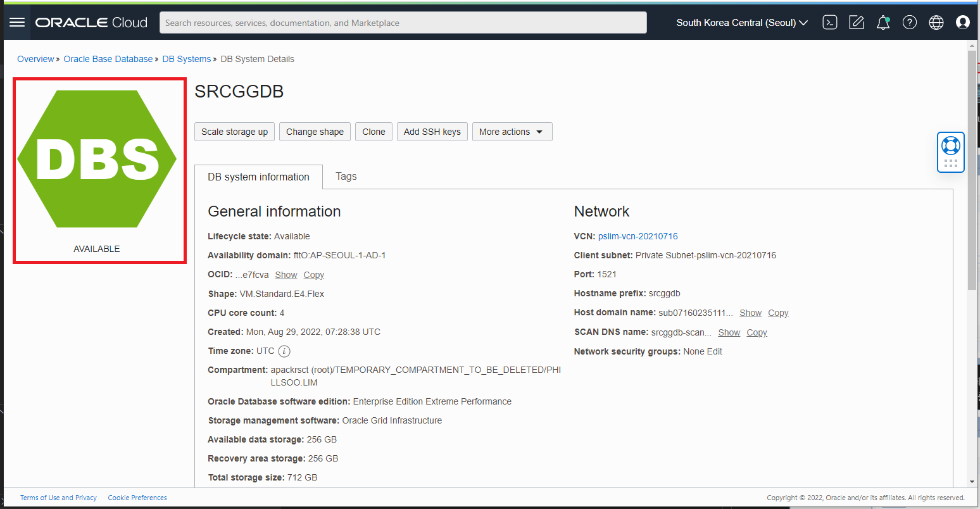Focus the search resources input field

tap(403, 23)
